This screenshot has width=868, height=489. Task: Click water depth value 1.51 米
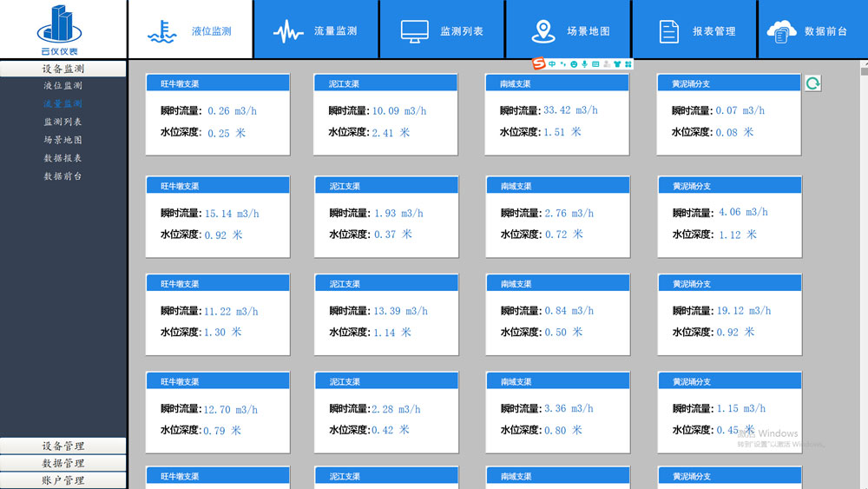click(562, 132)
